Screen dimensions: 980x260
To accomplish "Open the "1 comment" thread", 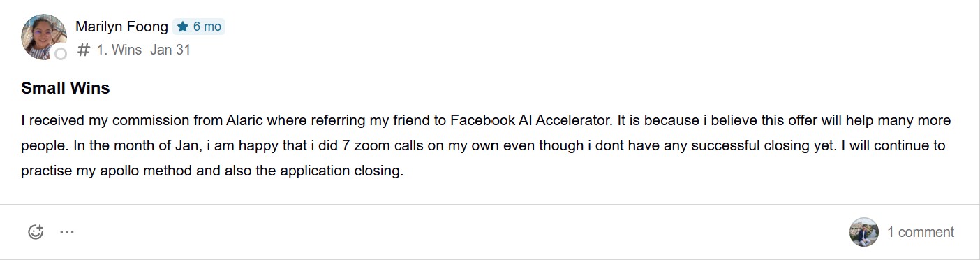I will click(x=920, y=232).
